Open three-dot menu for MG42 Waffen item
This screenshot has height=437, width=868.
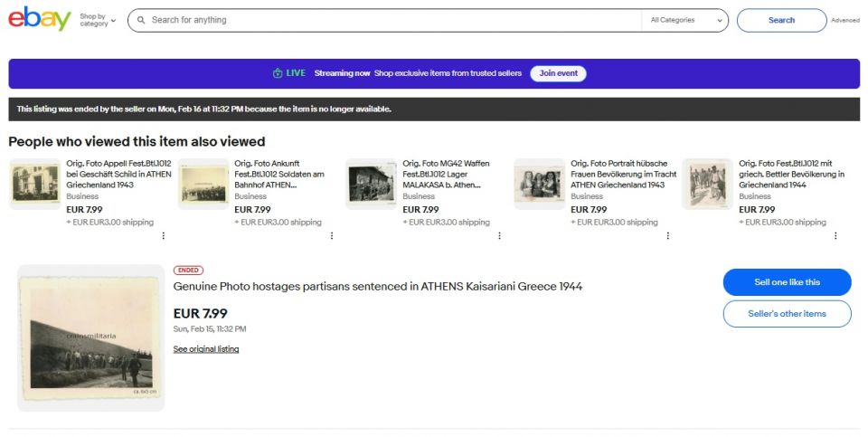pyautogui.click(x=500, y=235)
